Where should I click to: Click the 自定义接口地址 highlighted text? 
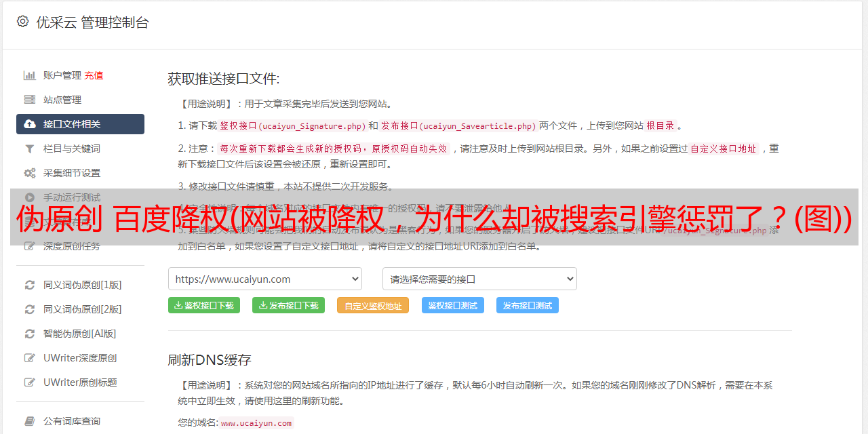tap(724, 149)
